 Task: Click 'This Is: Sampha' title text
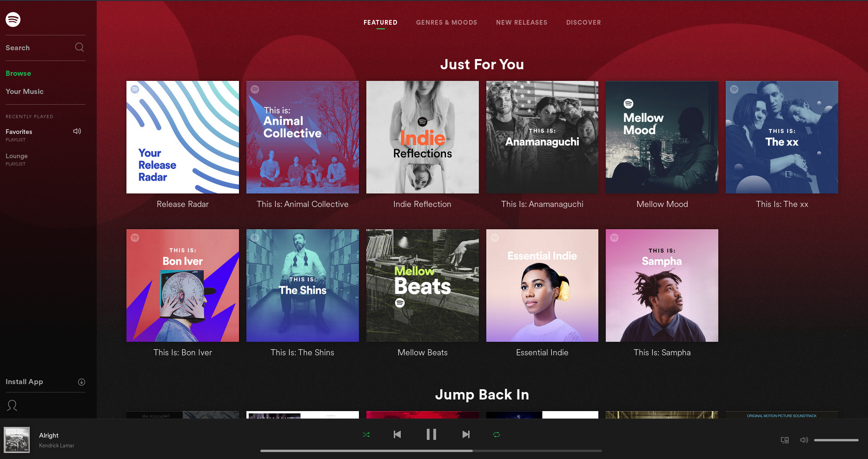click(x=662, y=353)
